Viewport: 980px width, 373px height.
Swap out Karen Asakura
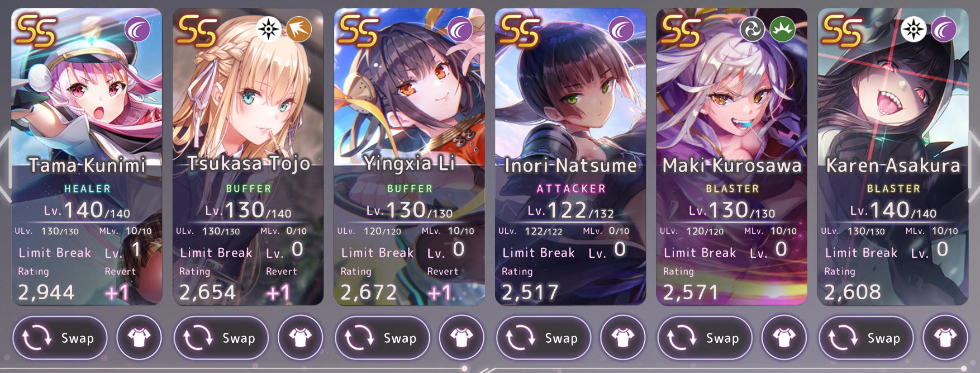[x=866, y=338]
